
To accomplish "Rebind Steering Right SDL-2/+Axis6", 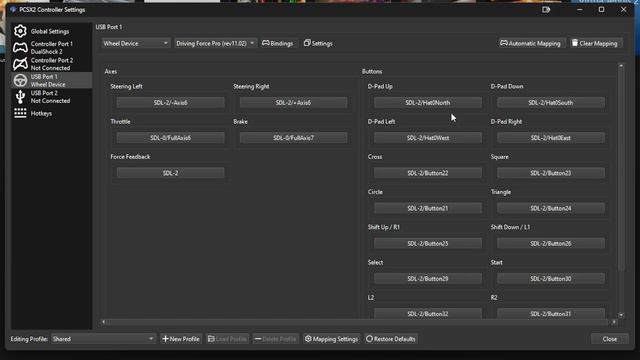I will pos(293,102).
